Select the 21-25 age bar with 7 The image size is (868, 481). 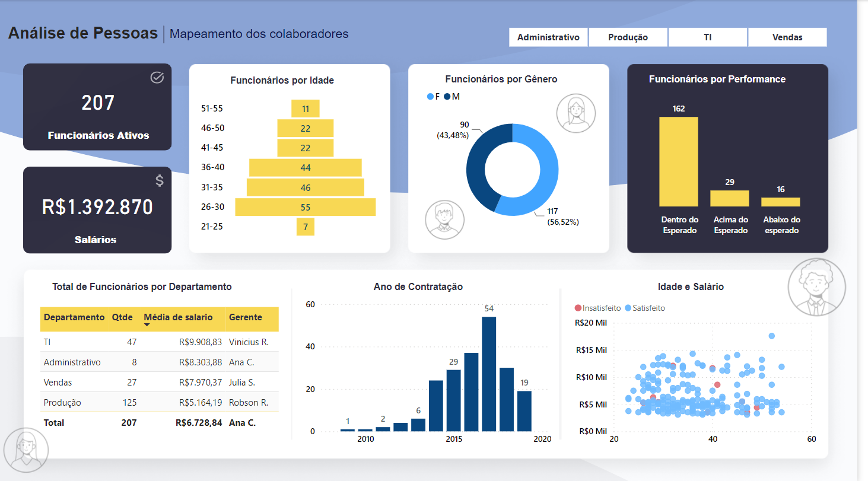306,227
